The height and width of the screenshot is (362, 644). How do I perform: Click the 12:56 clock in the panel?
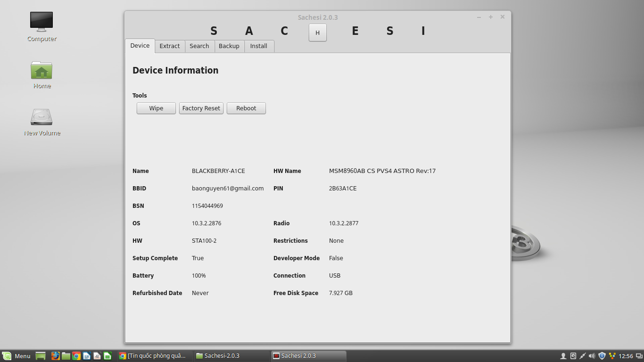coord(626,356)
